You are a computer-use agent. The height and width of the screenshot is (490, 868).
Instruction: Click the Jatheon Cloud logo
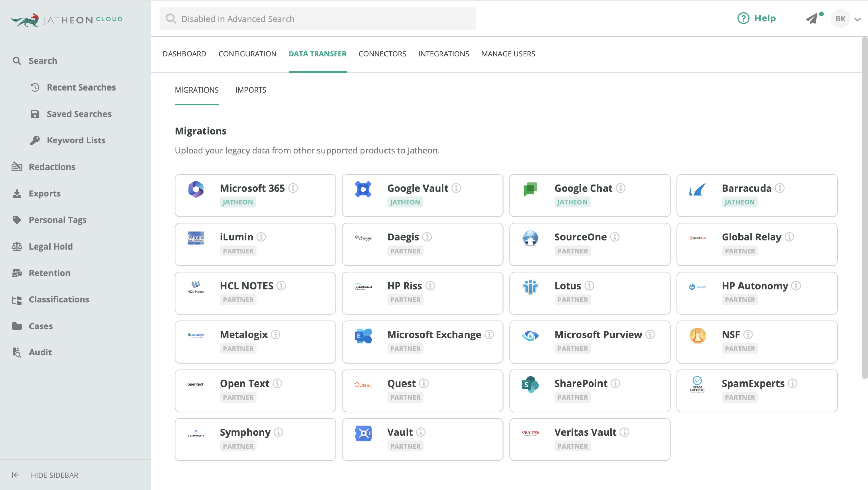point(66,20)
